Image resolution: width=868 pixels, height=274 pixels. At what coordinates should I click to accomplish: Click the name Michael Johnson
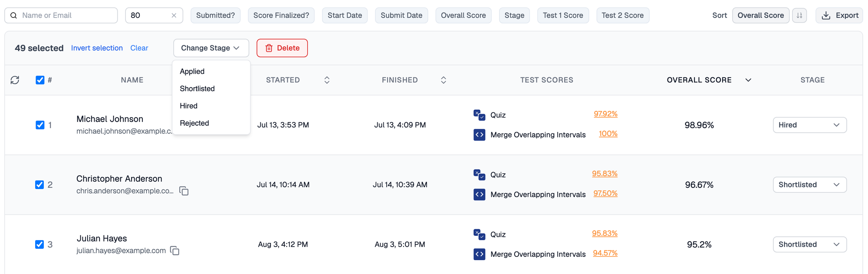(110, 119)
